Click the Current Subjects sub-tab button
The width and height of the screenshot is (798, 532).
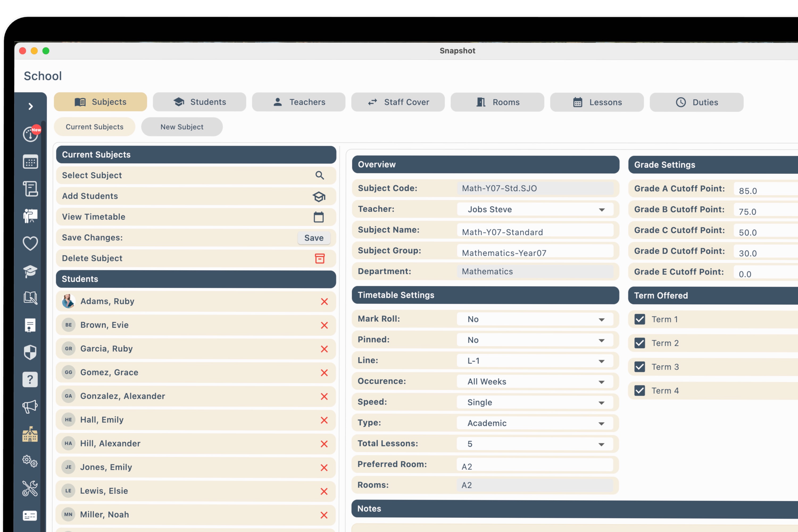tap(95, 127)
